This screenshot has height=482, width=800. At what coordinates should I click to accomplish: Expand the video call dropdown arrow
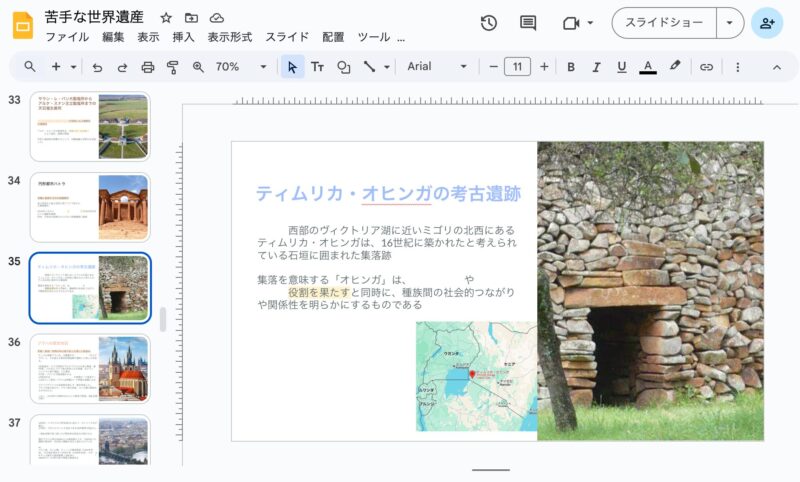pos(590,23)
